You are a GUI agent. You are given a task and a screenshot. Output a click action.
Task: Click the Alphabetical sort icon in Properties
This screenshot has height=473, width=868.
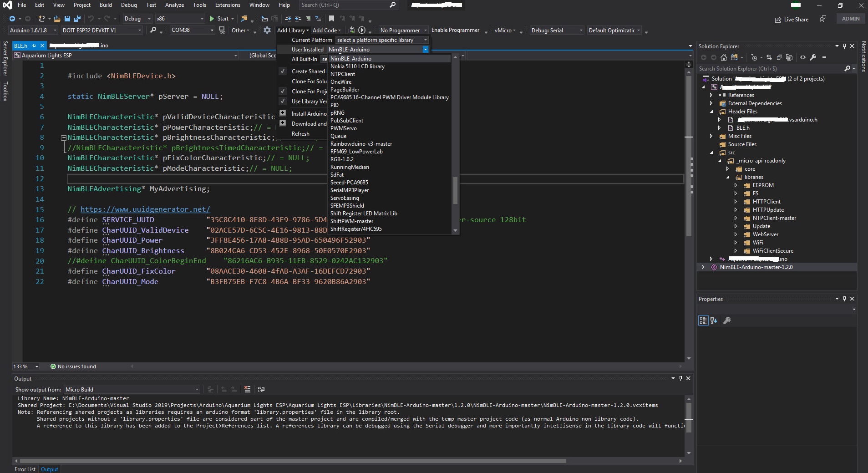click(x=714, y=320)
